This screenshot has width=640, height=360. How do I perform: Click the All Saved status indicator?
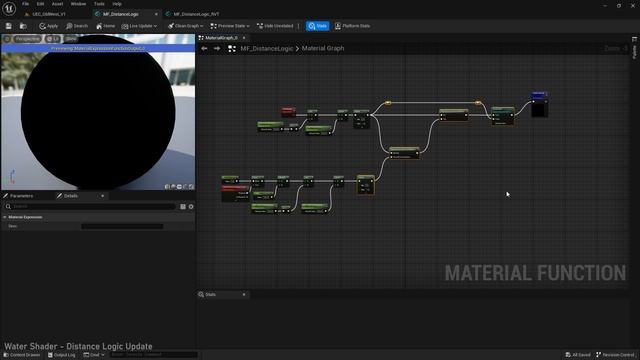tap(578, 355)
